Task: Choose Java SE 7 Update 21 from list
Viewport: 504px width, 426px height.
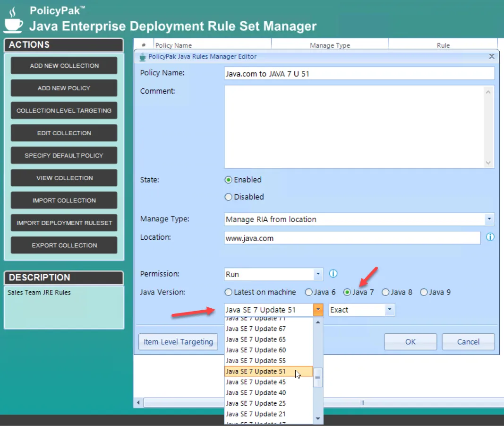Action: pyautogui.click(x=268, y=414)
